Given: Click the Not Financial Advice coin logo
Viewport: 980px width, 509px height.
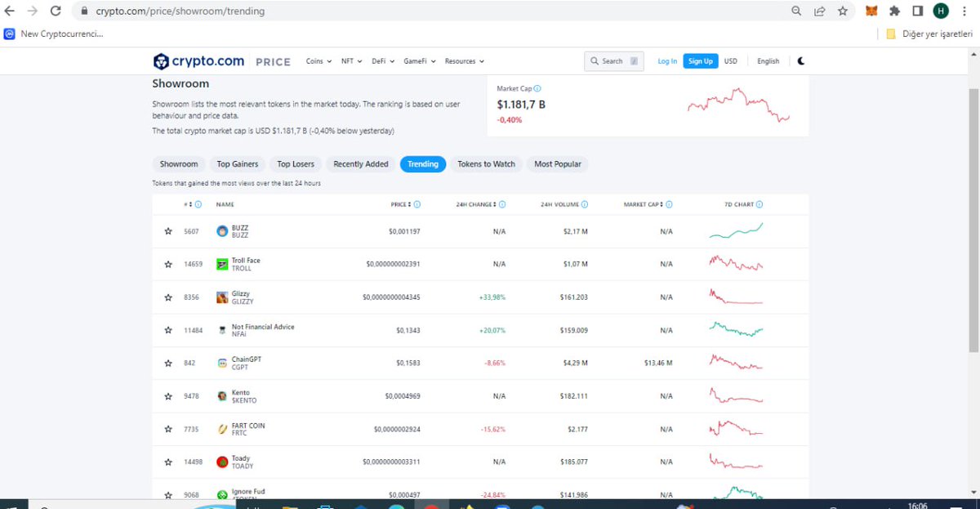Looking at the screenshot, I should [222, 330].
